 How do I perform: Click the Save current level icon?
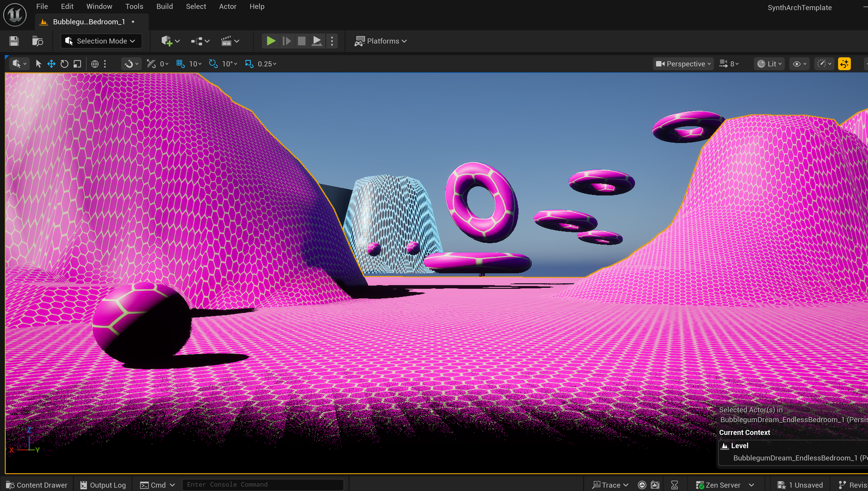click(14, 41)
